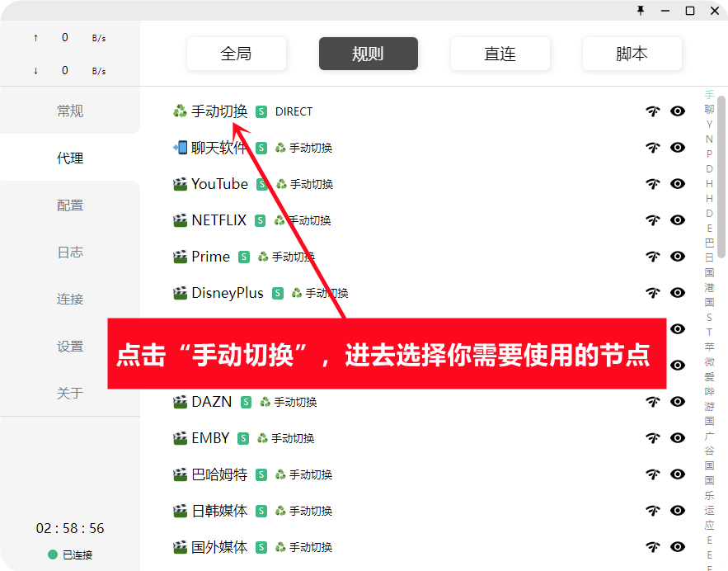Open 日志 logs in the sidebar
728x571 pixels.
70,252
